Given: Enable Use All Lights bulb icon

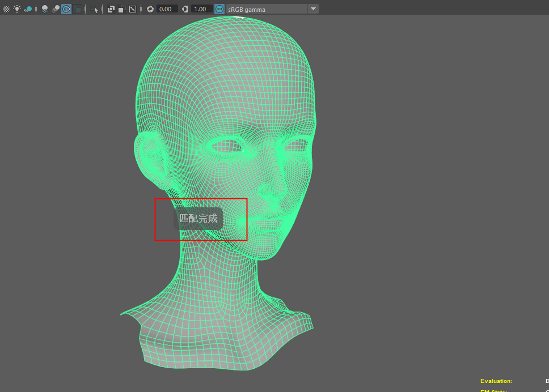Looking at the screenshot, I should 17,9.
